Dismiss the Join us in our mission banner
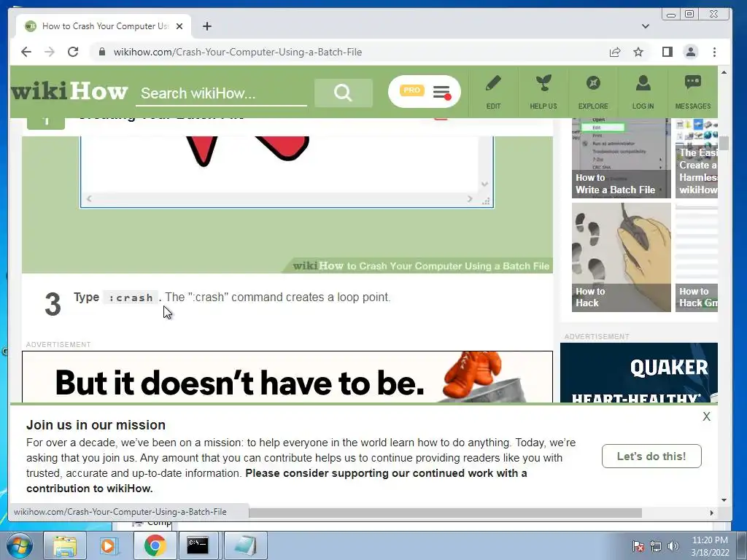 (706, 416)
